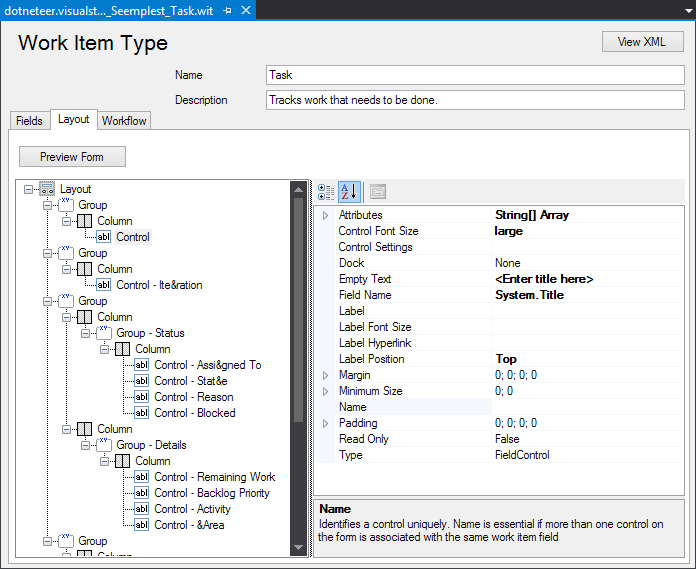
Task: Select the Group - Status tree label
Action: 150,333
